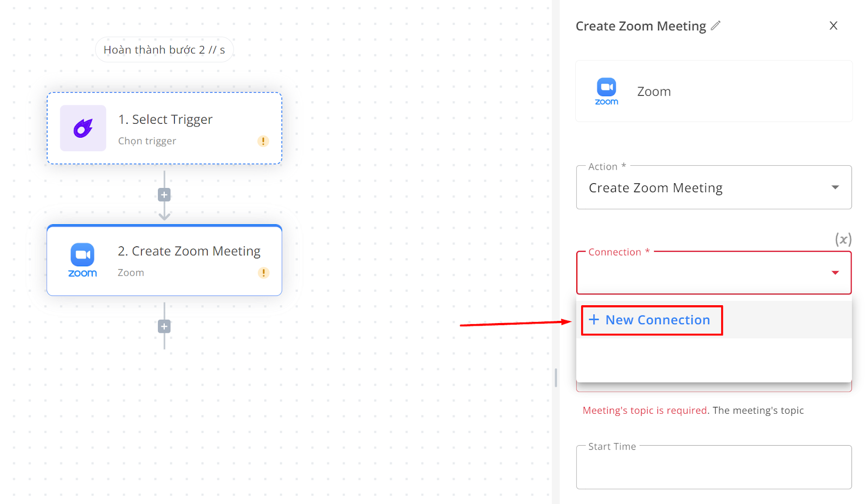Open the 2. Create Zoom Meeting step card
865x504 pixels.
pyautogui.click(x=164, y=260)
